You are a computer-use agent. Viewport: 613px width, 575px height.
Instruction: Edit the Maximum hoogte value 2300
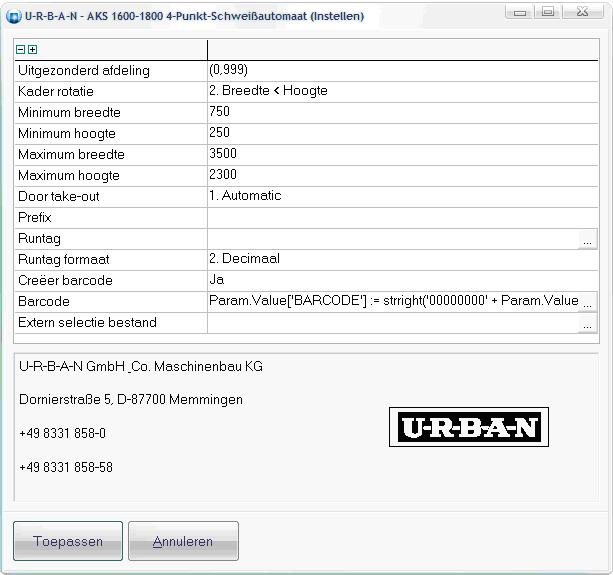(x=403, y=176)
